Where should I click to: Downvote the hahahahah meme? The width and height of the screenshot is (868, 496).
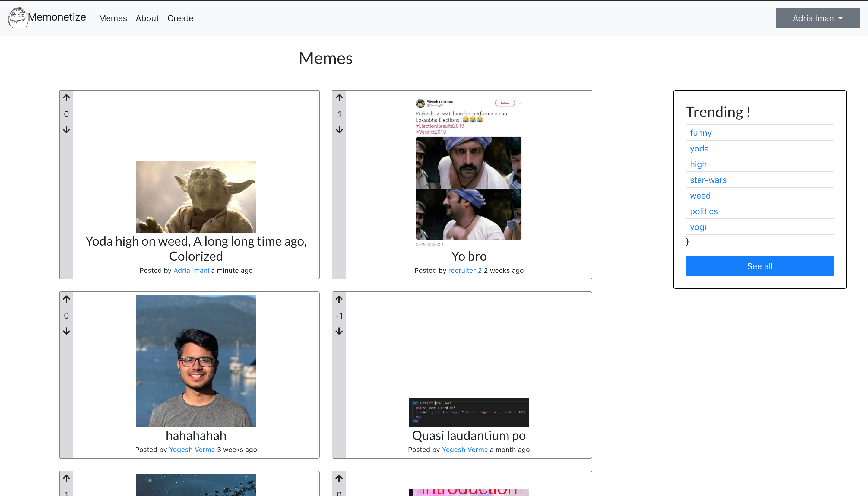click(66, 331)
